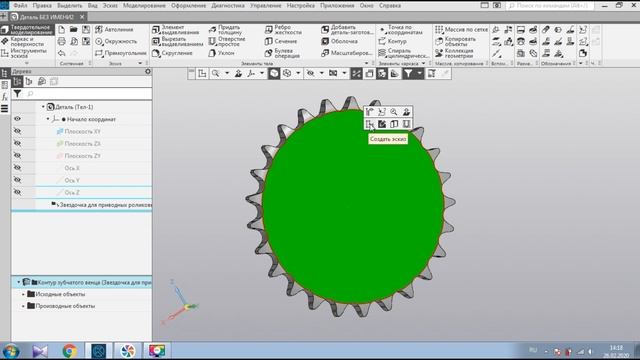Apply the Скругление tool
Image resolution: width=640 pixels, height=360 pixels.
pos(172,53)
